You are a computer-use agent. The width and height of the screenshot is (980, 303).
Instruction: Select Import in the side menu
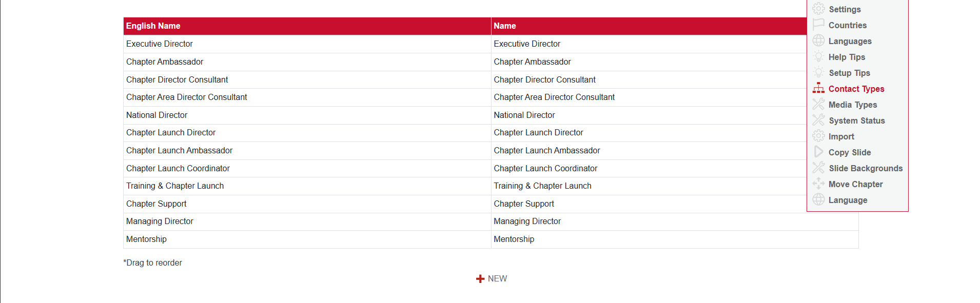point(841,136)
